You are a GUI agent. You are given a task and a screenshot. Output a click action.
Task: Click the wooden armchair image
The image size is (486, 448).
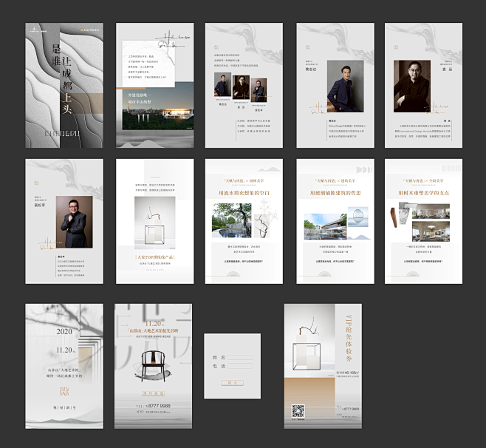point(152,364)
